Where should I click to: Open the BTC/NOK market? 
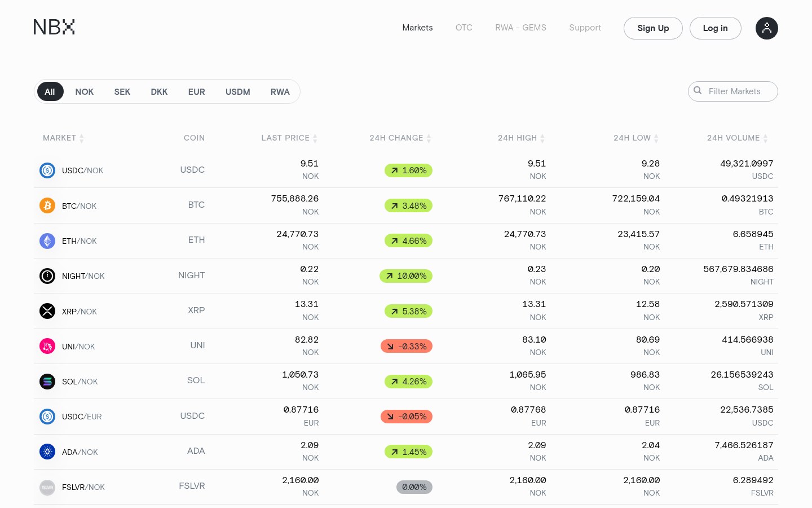tap(79, 206)
